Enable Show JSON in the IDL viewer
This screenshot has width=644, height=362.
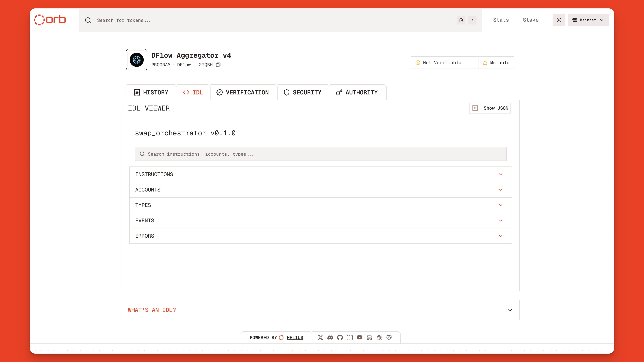click(x=496, y=108)
